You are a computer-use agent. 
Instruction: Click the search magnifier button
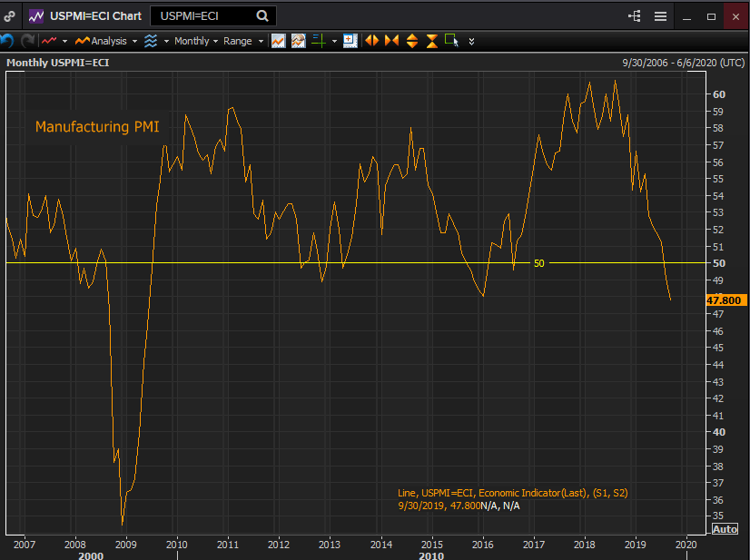262,16
